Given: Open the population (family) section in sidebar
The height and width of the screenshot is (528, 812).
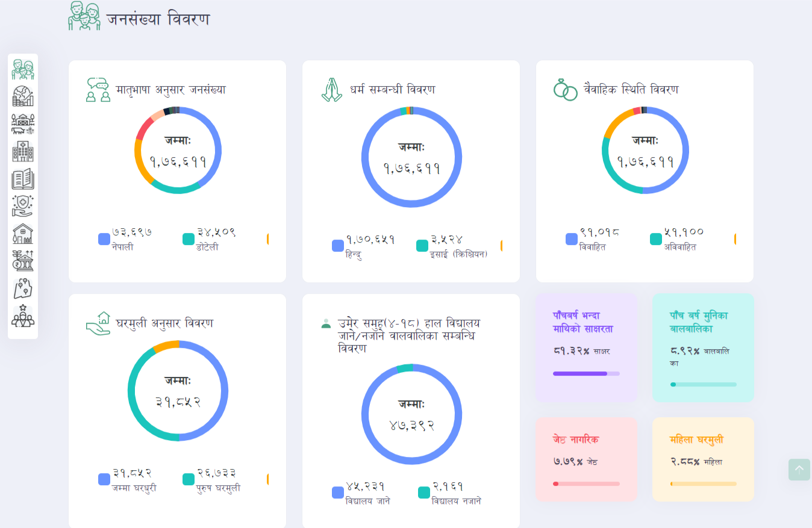Looking at the screenshot, I should pos(23,70).
